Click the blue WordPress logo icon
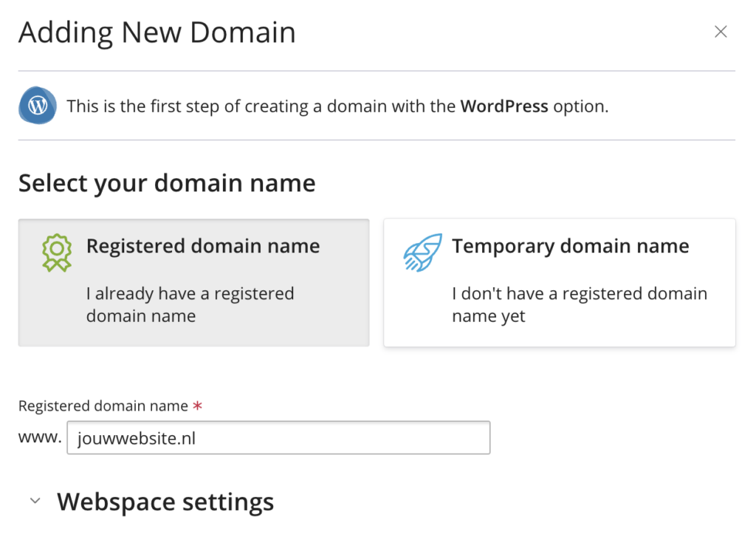 37,106
